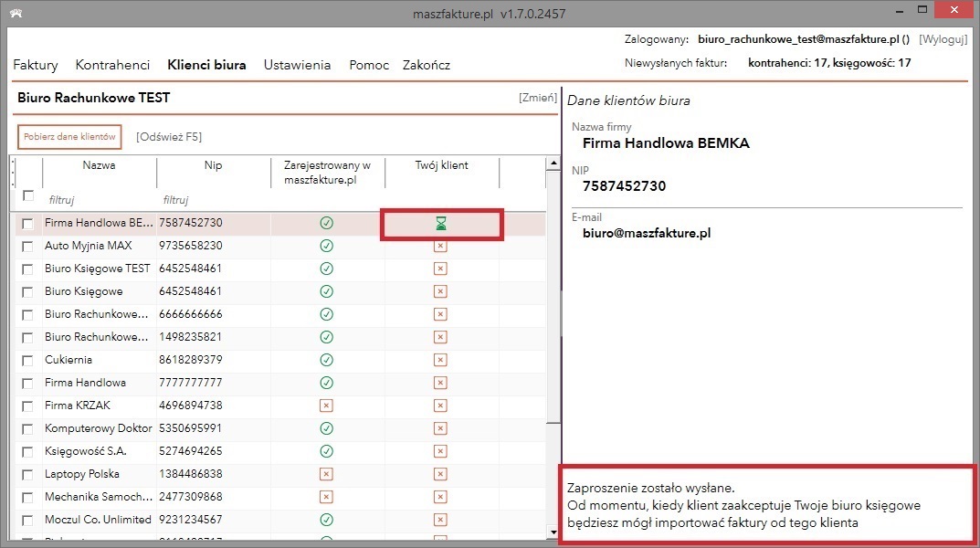
Task: Tick checkbox for Laptopy Polska row
Action: 27,475
